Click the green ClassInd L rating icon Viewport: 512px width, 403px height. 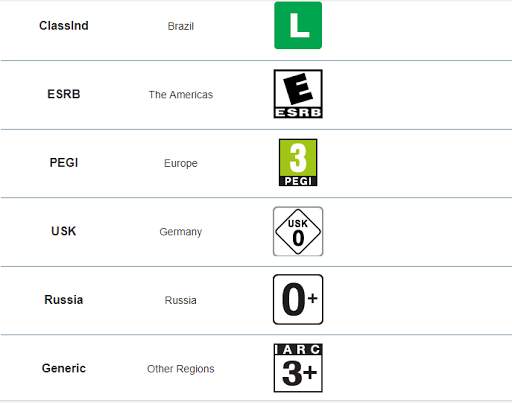point(298,25)
